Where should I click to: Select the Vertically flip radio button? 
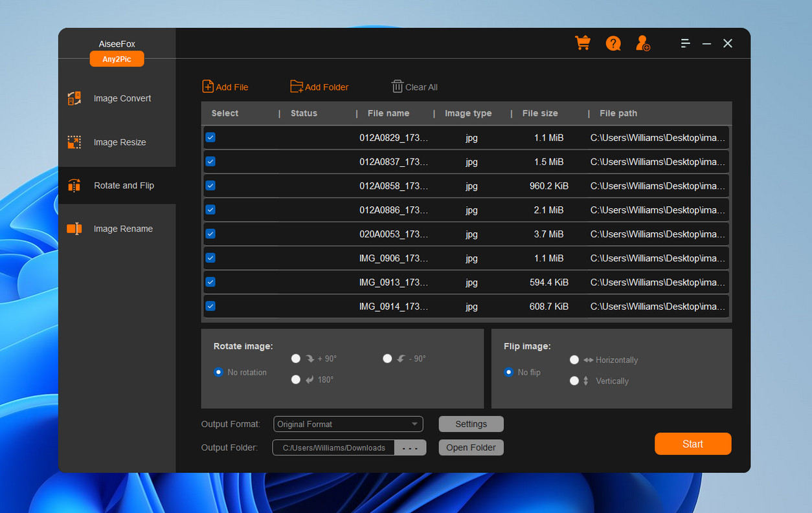point(574,381)
